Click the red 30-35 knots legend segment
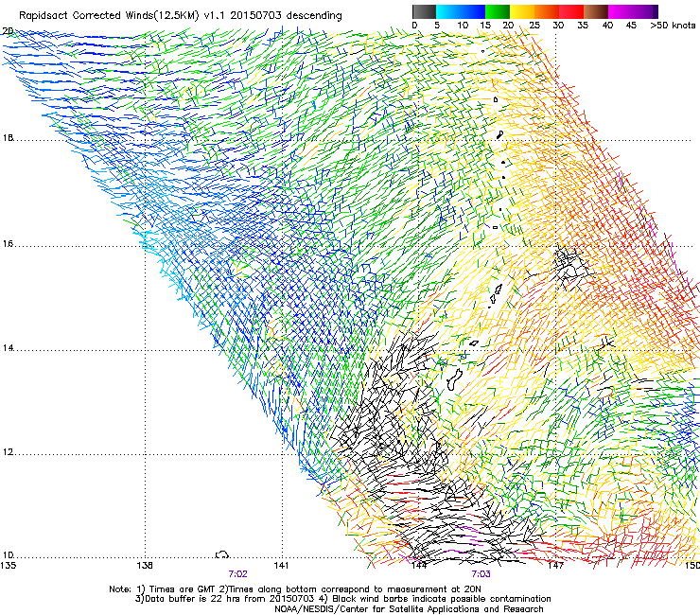The height and width of the screenshot is (615, 700). (571, 11)
